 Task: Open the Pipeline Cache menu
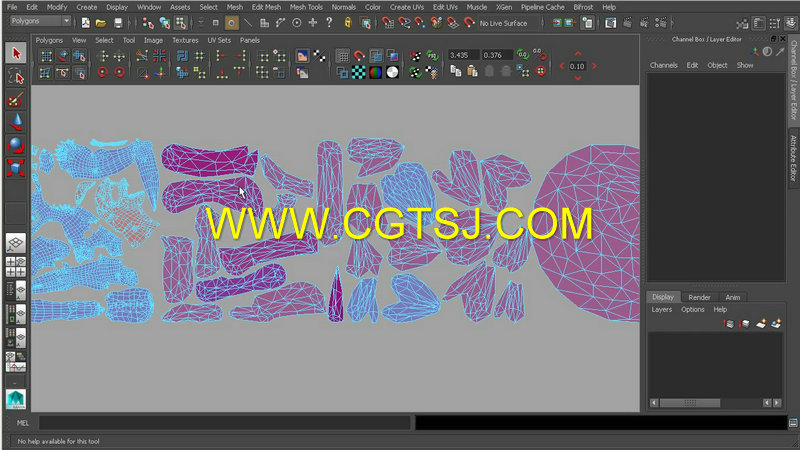[x=542, y=7]
